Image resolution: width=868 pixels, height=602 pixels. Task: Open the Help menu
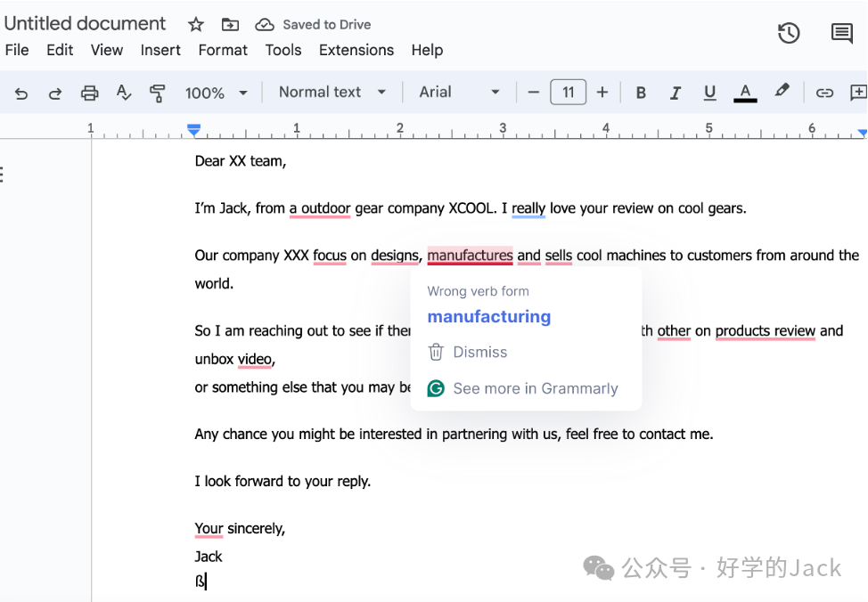point(428,51)
